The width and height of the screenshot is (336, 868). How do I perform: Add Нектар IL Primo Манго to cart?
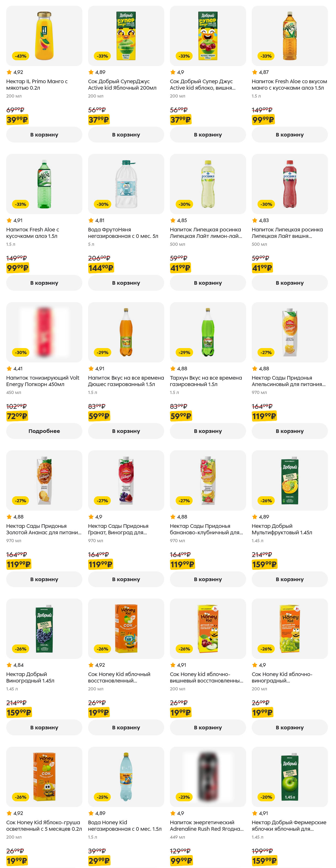click(x=44, y=134)
